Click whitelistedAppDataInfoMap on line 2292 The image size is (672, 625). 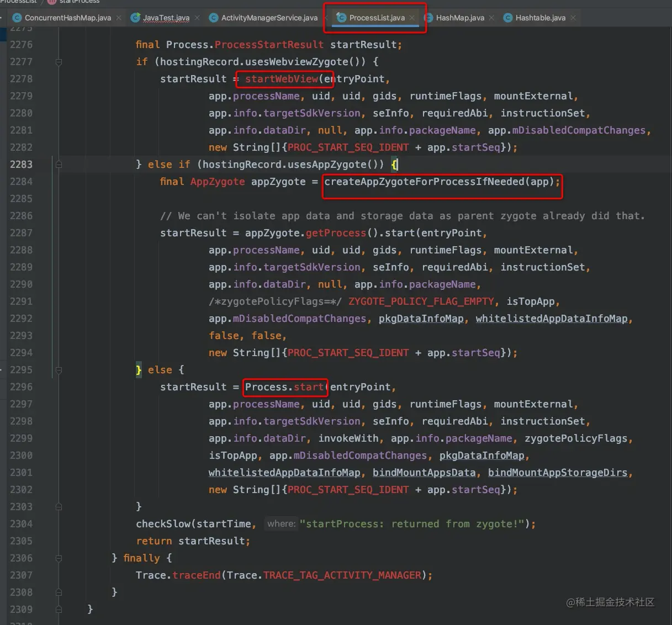tap(552, 319)
